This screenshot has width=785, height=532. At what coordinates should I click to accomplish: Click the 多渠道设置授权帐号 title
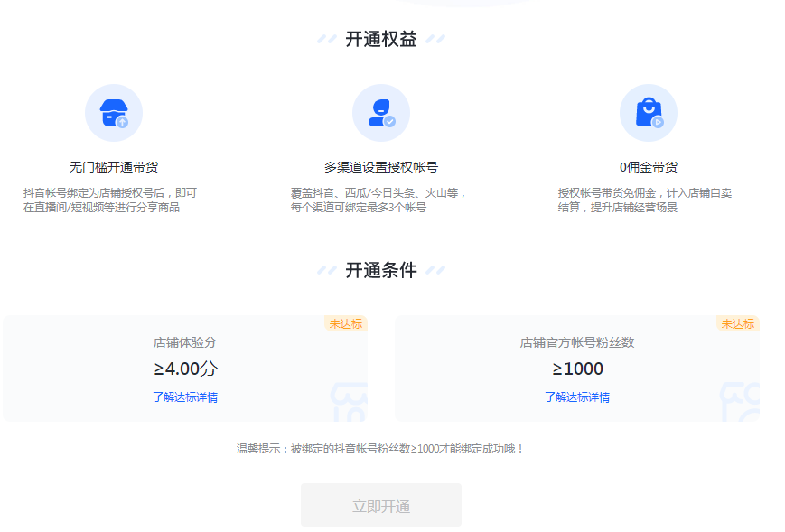[381, 167]
